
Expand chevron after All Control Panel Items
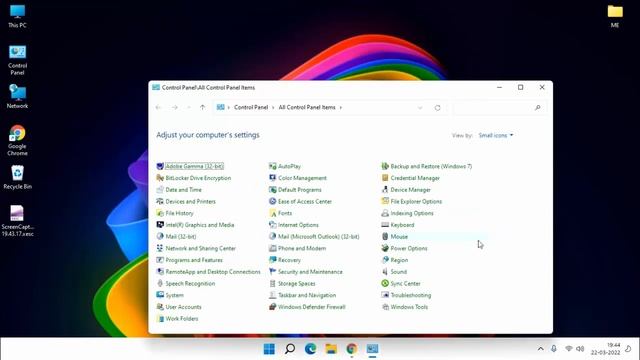pos(341,108)
